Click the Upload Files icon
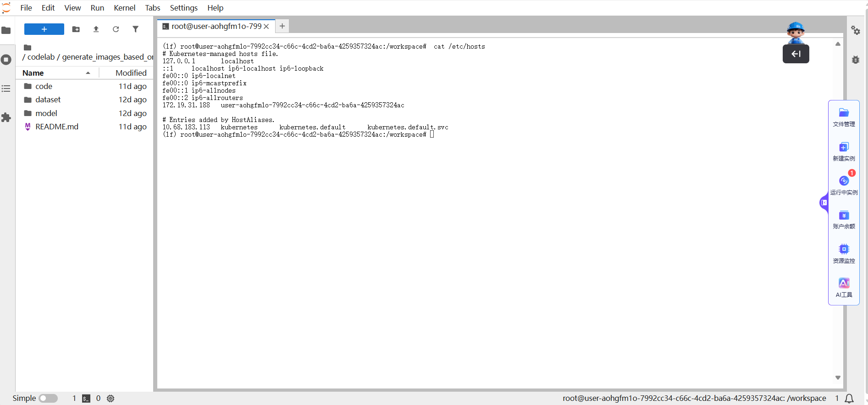The width and height of the screenshot is (868, 405). click(96, 29)
